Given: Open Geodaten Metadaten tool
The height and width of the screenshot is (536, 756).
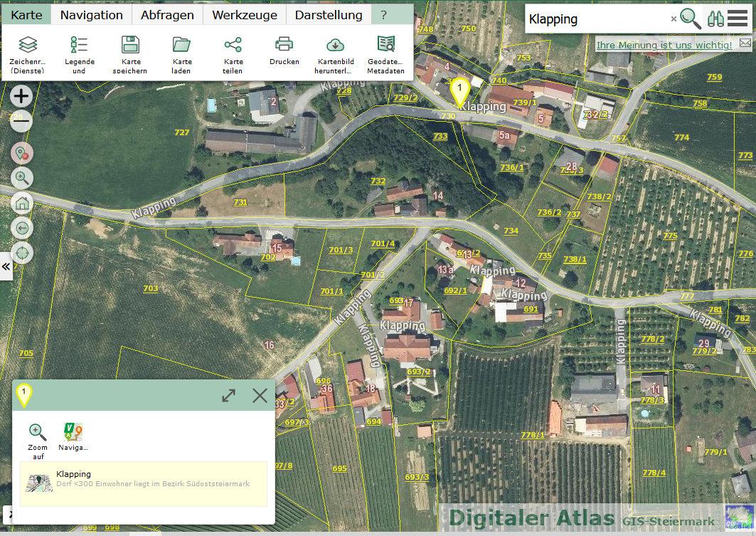Looking at the screenshot, I should [x=385, y=46].
